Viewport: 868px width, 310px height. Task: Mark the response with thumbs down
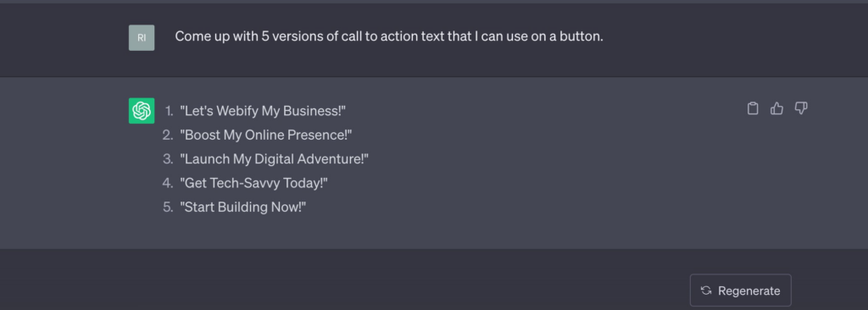coord(801,108)
